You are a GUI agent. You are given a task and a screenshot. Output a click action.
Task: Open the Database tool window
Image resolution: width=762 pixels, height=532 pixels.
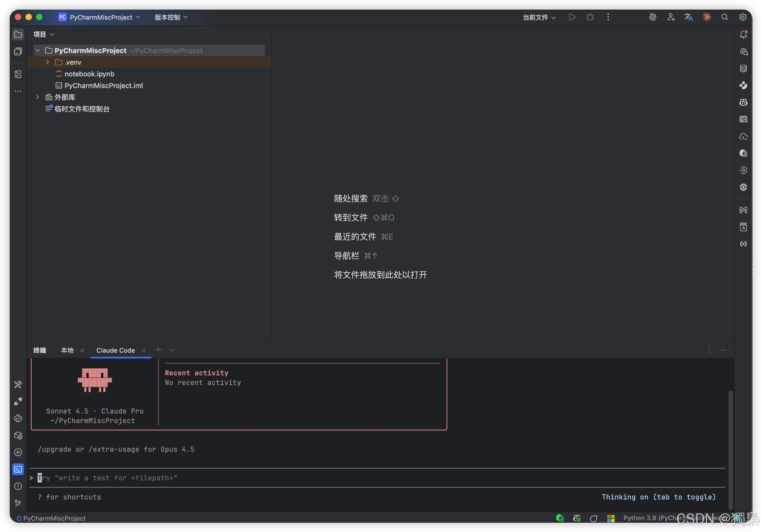(x=743, y=68)
